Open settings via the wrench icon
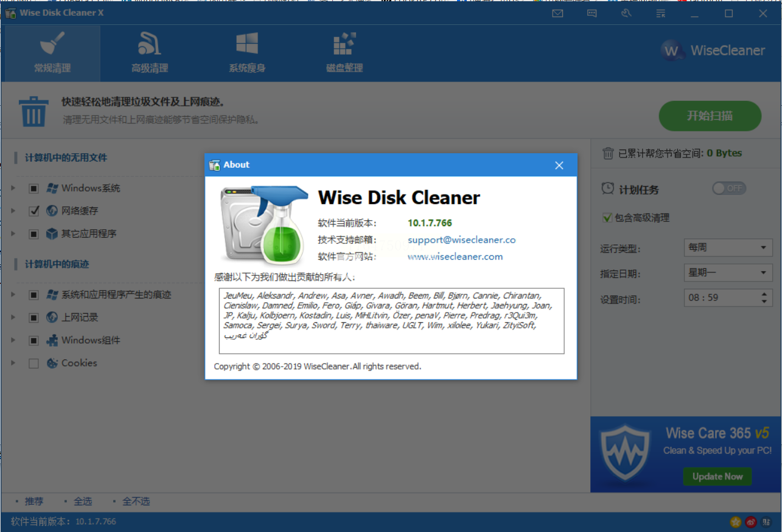Image resolution: width=782 pixels, height=532 pixels. tap(626, 13)
